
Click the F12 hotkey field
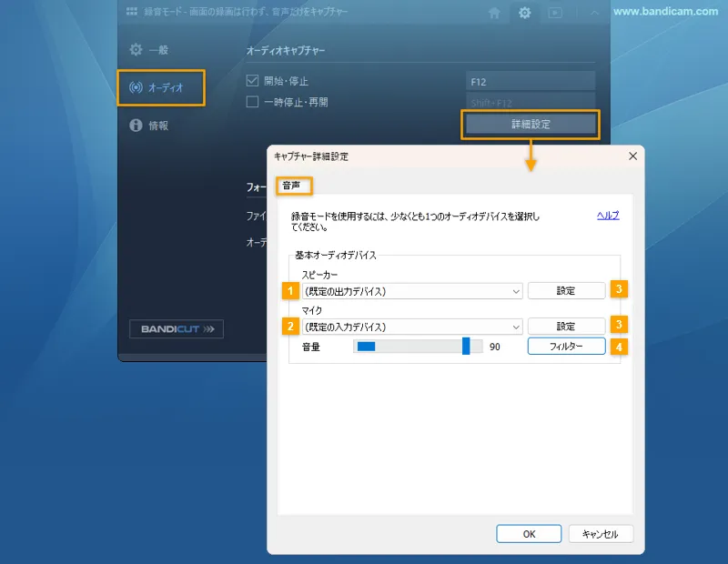531,82
